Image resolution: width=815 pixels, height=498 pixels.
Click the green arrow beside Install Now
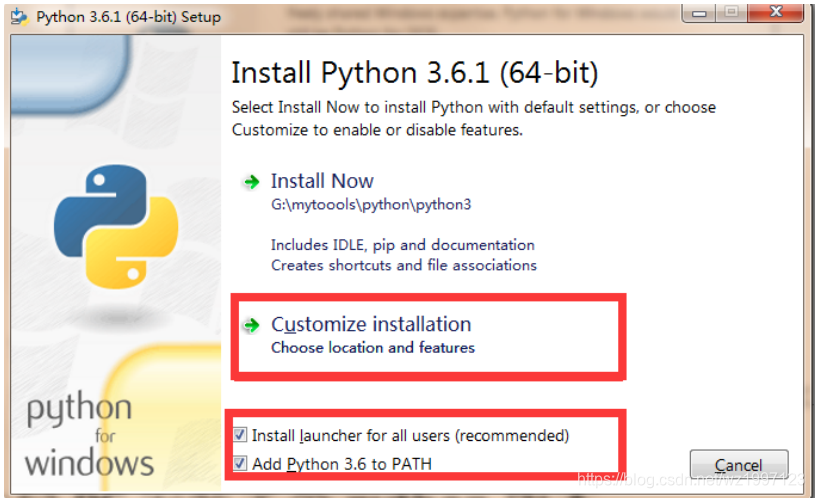click(252, 182)
